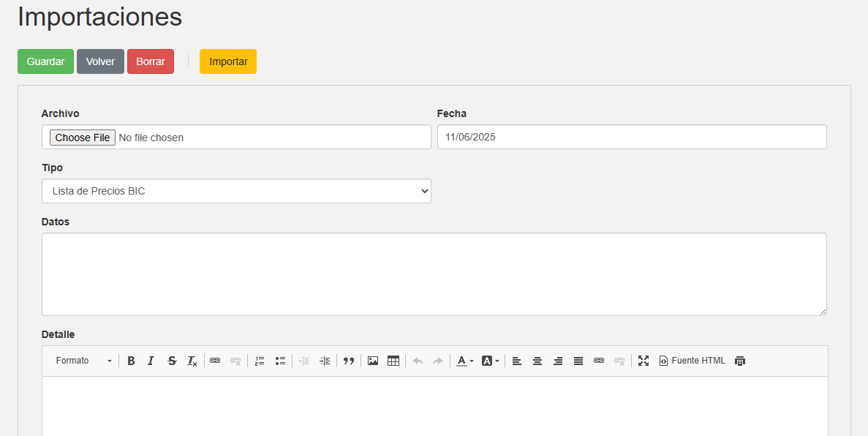The width and height of the screenshot is (868, 436).
Task: Insert a table in the editor
Action: (x=393, y=361)
